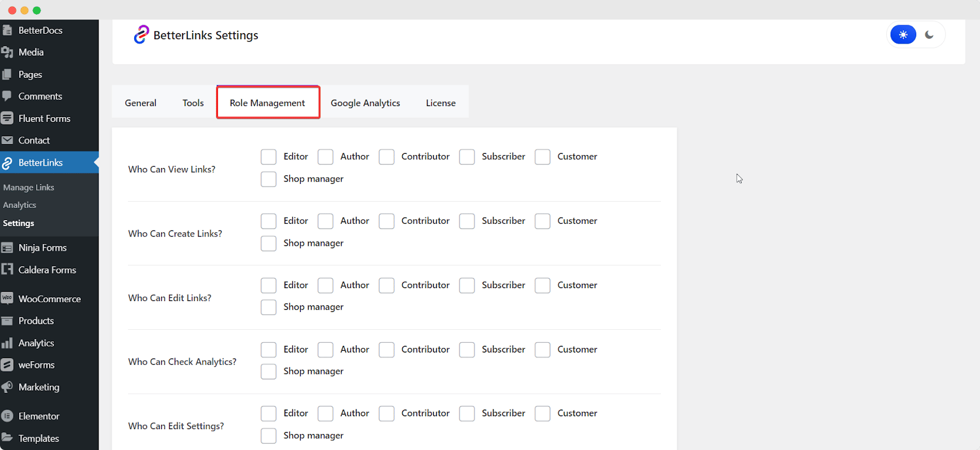Open the Tools tab
The width and height of the screenshot is (980, 450).
click(x=193, y=102)
